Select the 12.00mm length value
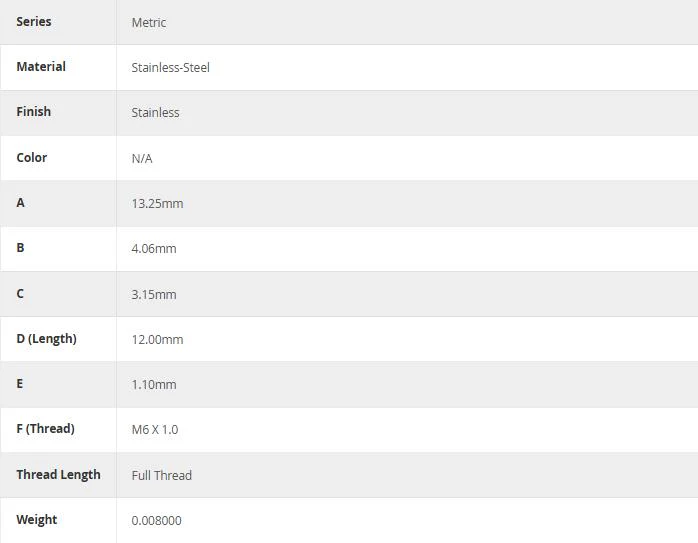 [157, 340]
